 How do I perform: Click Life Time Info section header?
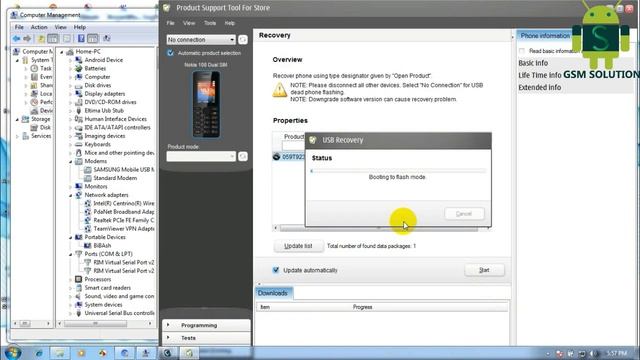click(540, 75)
